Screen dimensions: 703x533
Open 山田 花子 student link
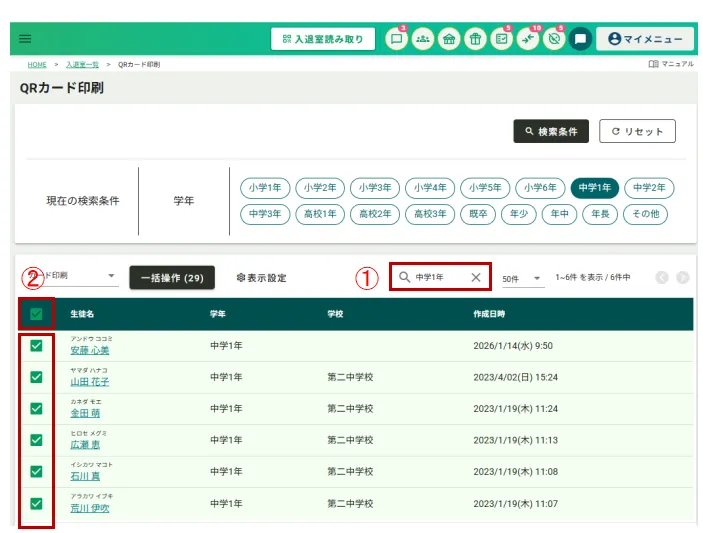click(x=90, y=382)
